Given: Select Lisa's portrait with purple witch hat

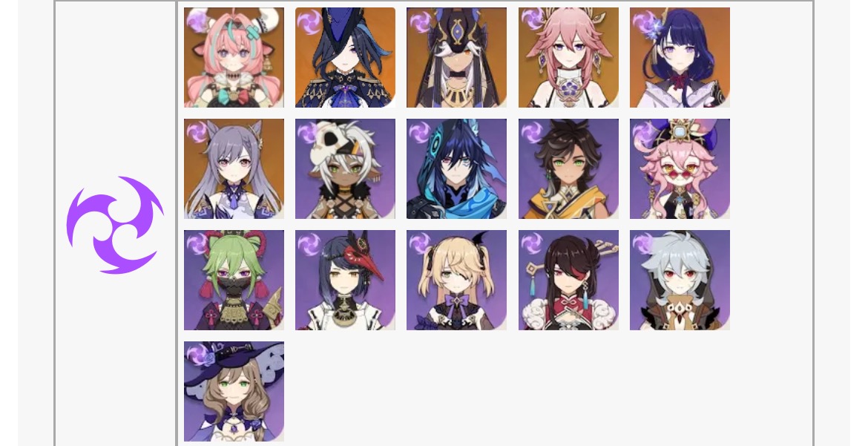Looking at the screenshot, I should [x=234, y=392].
